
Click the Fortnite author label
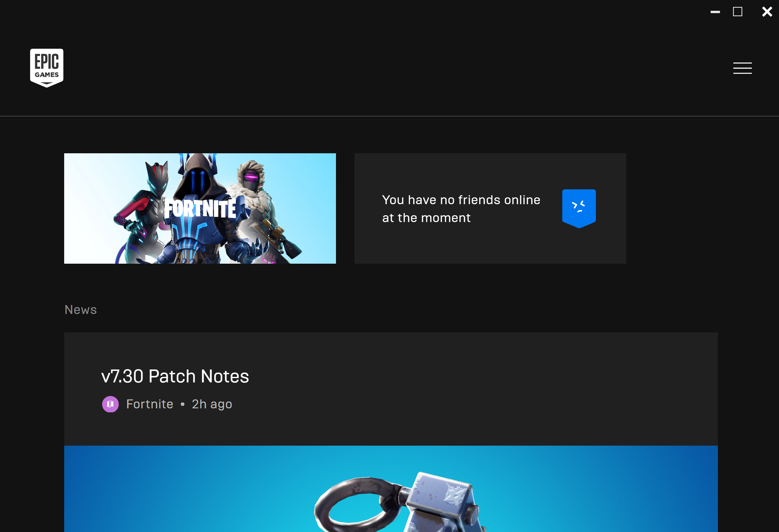click(150, 404)
